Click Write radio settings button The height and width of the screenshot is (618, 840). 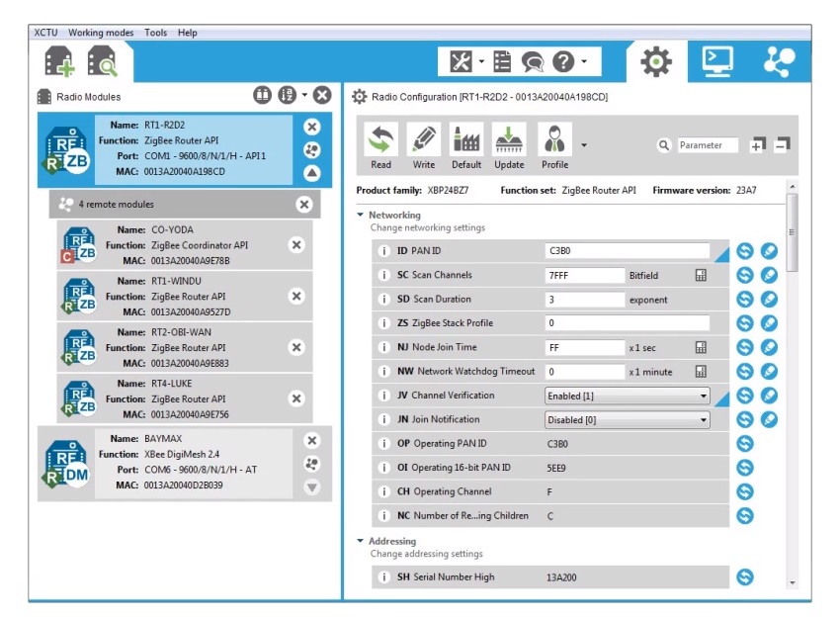click(x=424, y=146)
